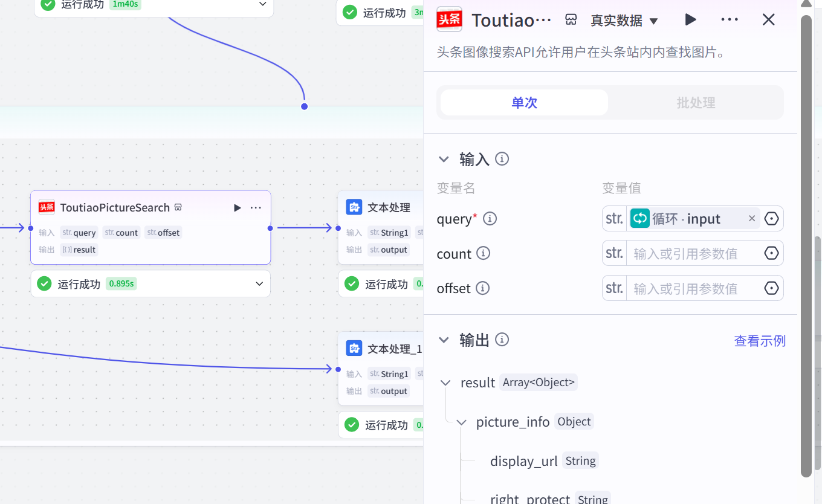Viewport: 822px width, 504px height.
Task: Click the String1 tag on the 文本处理_1 node
Action: coord(389,374)
